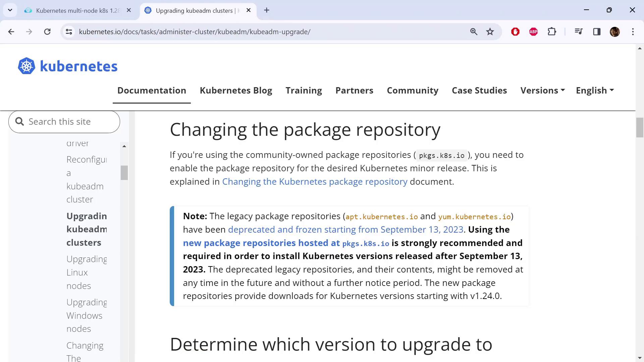Open the Community nav item
Screen dimensions: 644x362
[413, 90]
